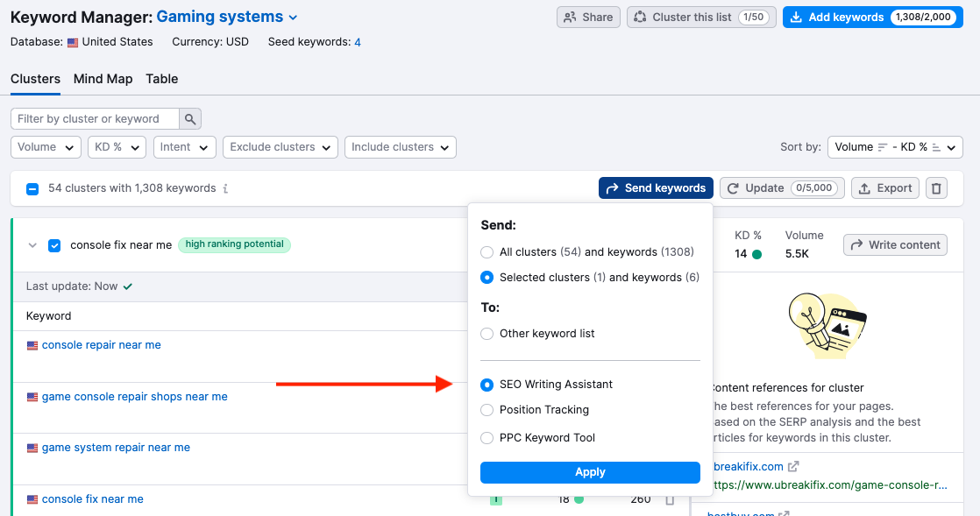Click the trash icon beside Export
Image resolution: width=980 pixels, height=516 pixels.
936,188
